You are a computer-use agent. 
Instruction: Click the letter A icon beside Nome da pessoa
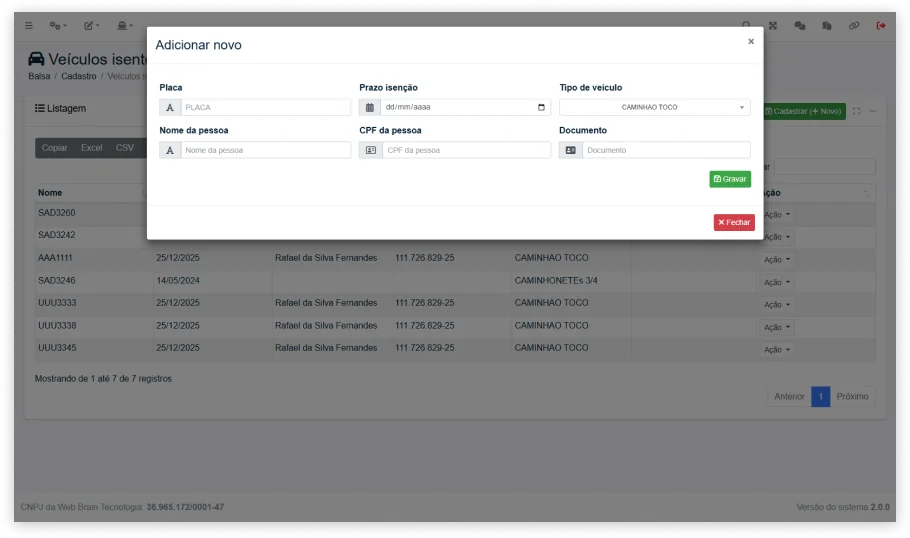pos(170,150)
